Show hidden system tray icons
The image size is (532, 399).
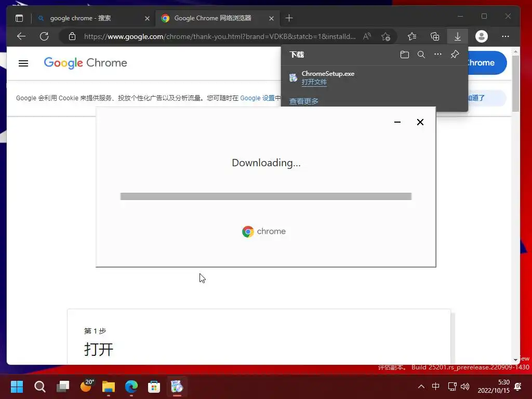coord(421,387)
